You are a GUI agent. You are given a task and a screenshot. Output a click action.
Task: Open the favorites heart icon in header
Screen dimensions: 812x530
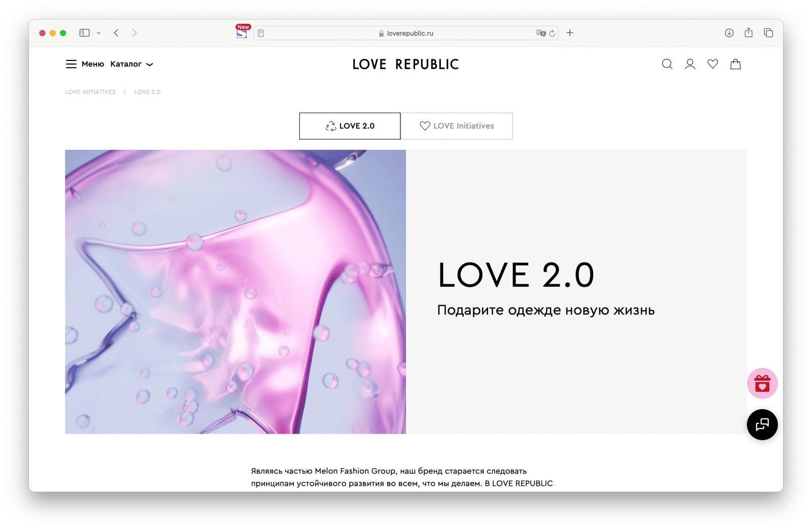click(713, 64)
